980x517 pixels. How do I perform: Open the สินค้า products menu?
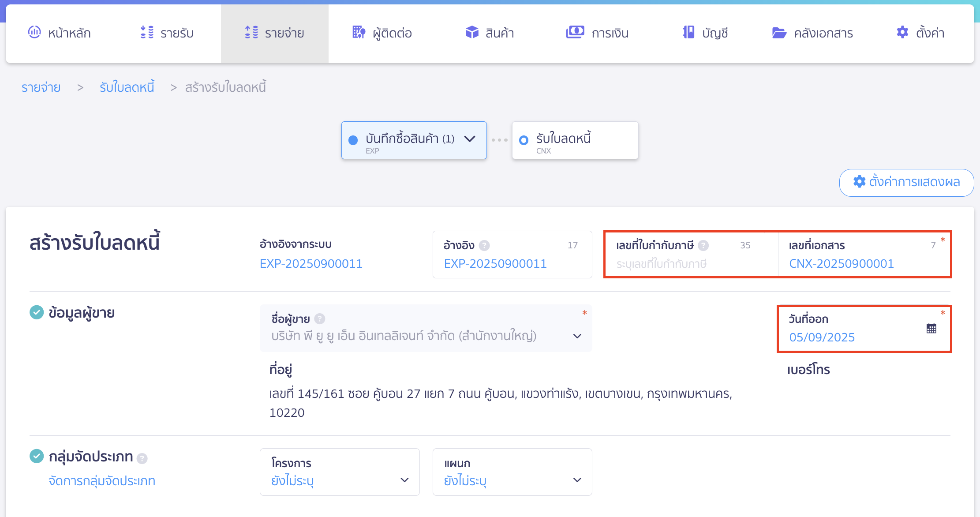pos(490,33)
